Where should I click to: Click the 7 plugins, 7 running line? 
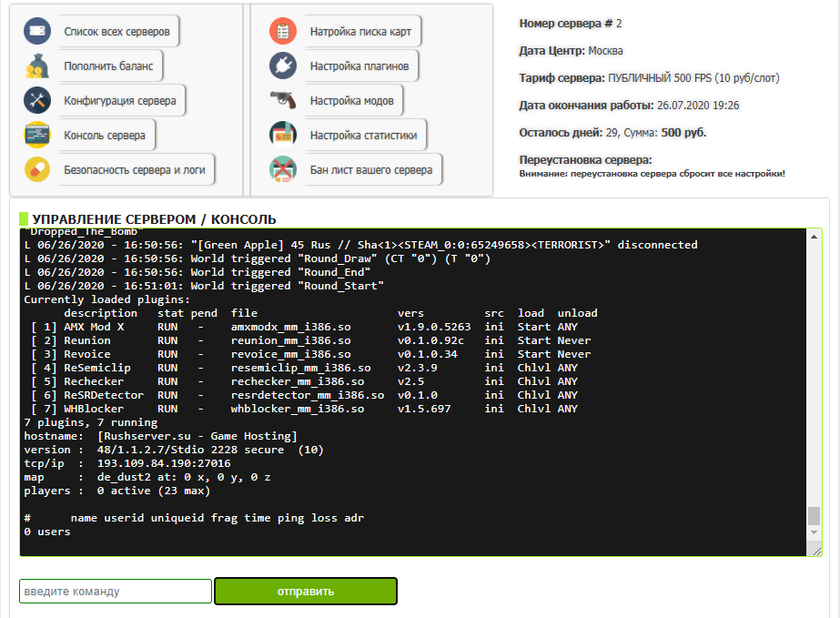(x=90, y=422)
